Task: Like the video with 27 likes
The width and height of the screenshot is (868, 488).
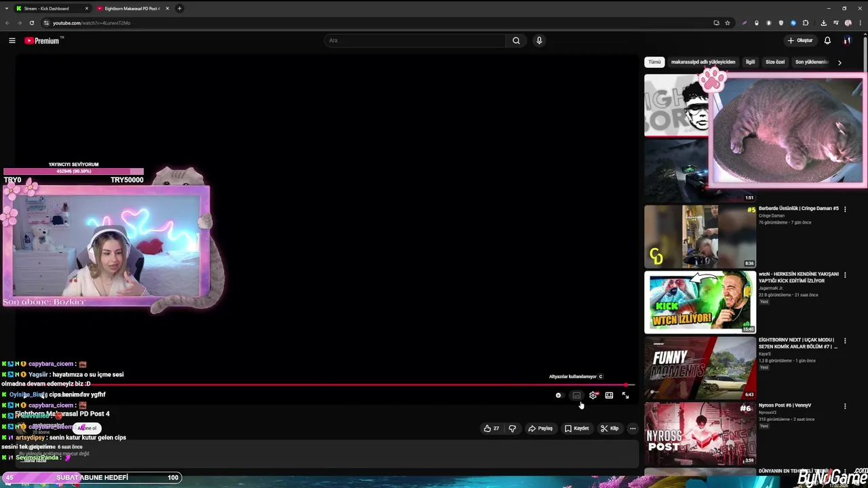Action: click(x=491, y=428)
